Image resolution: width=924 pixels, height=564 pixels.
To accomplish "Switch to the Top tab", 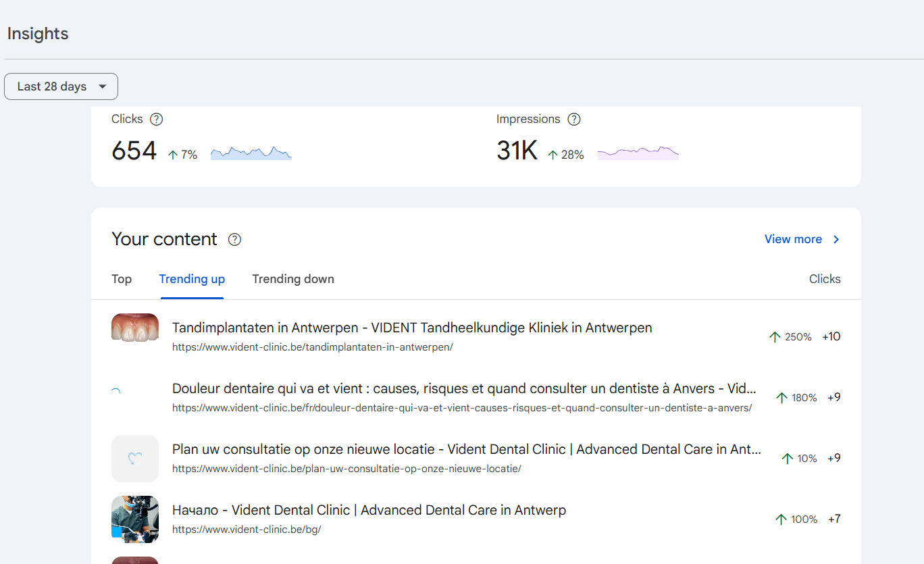I will pos(122,279).
